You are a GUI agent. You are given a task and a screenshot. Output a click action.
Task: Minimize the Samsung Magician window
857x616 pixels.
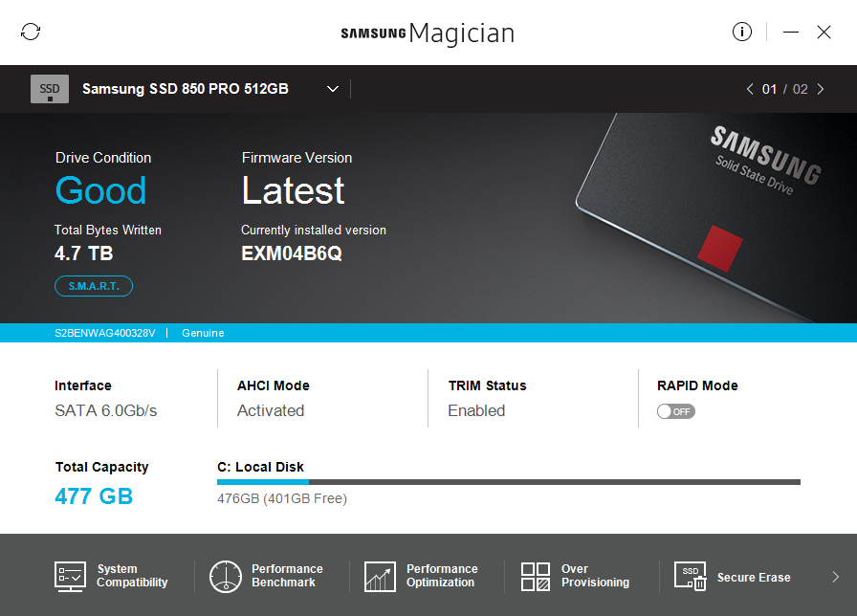tap(790, 33)
